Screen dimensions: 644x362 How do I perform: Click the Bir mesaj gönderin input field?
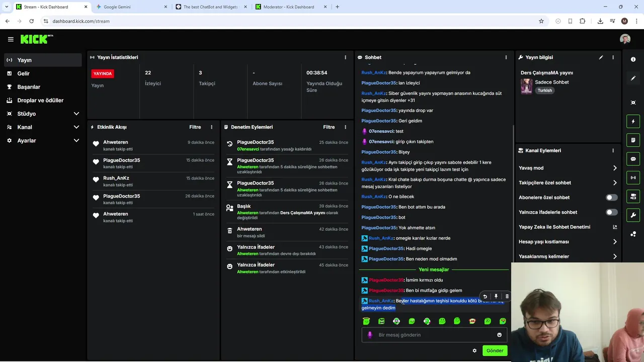(x=434, y=335)
